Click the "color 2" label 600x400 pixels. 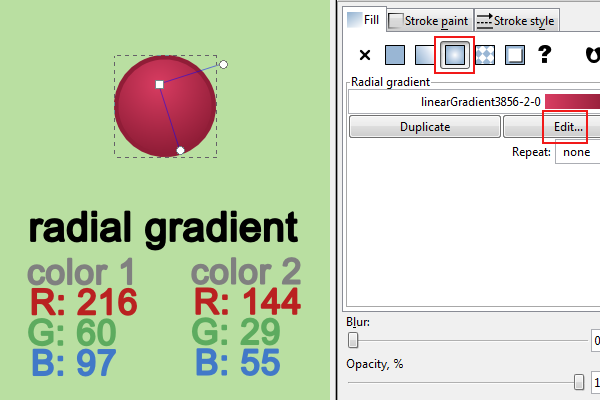pyautogui.click(x=246, y=272)
